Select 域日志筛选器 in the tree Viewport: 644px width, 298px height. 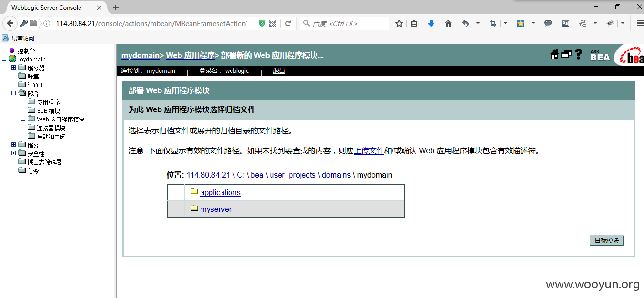coord(44,162)
